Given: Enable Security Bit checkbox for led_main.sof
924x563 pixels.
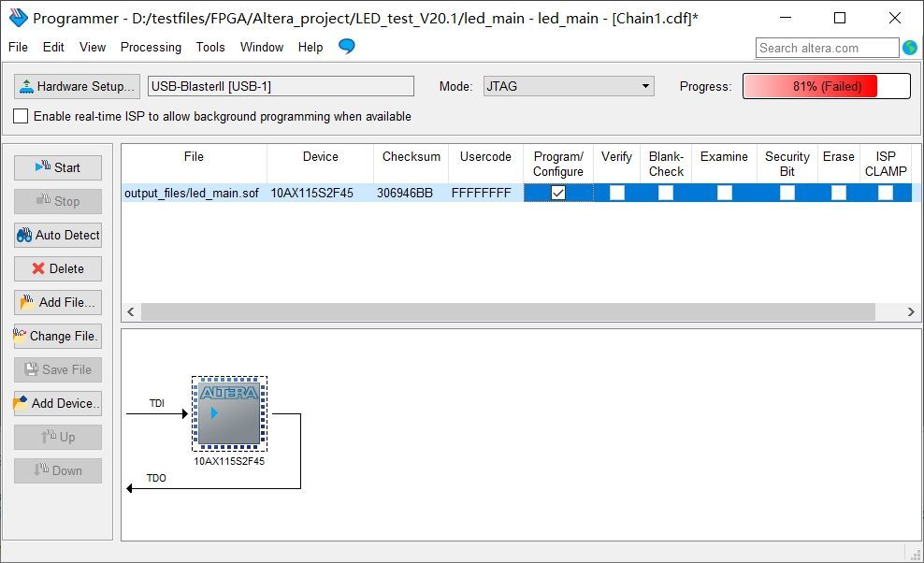Looking at the screenshot, I should (787, 193).
